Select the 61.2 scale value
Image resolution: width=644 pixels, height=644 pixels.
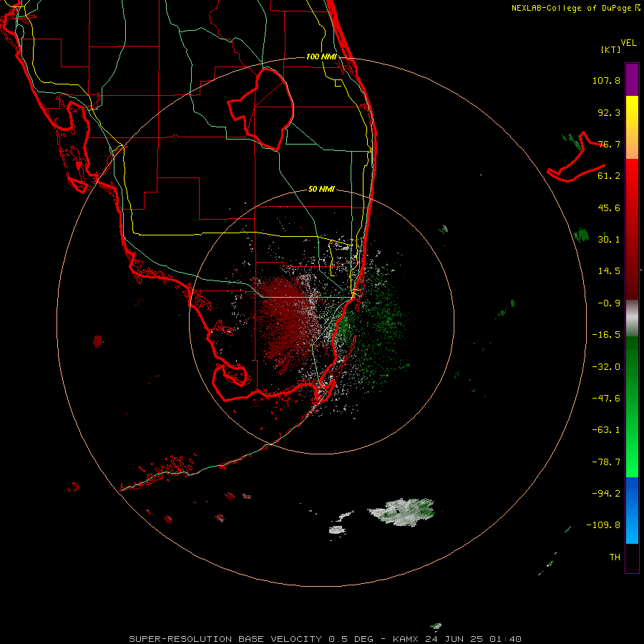click(x=609, y=176)
